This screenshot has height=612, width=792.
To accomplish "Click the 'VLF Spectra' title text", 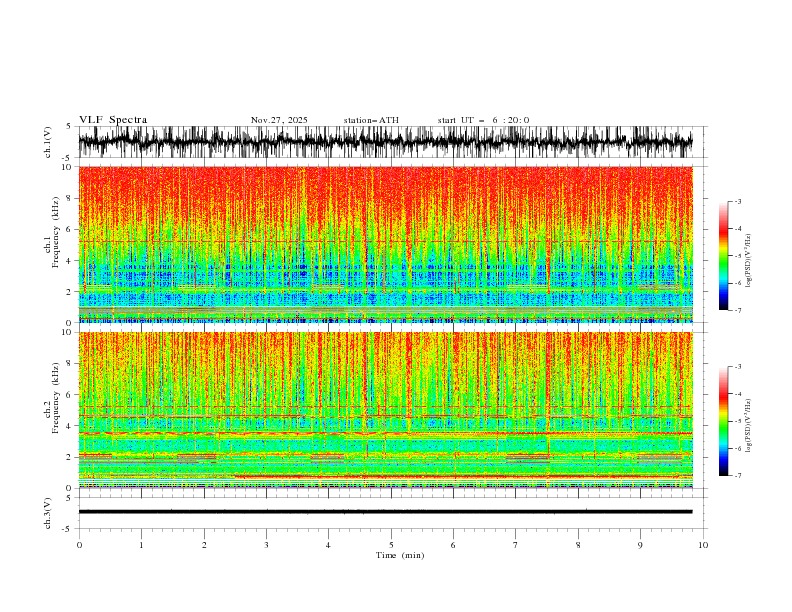I will [113, 120].
